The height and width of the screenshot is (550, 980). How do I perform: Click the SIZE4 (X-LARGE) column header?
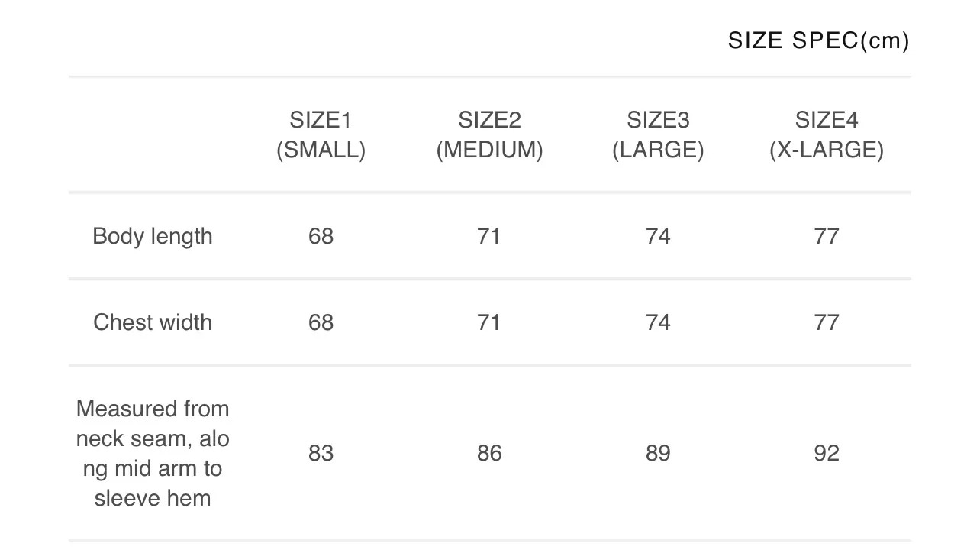[x=827, y=135]
